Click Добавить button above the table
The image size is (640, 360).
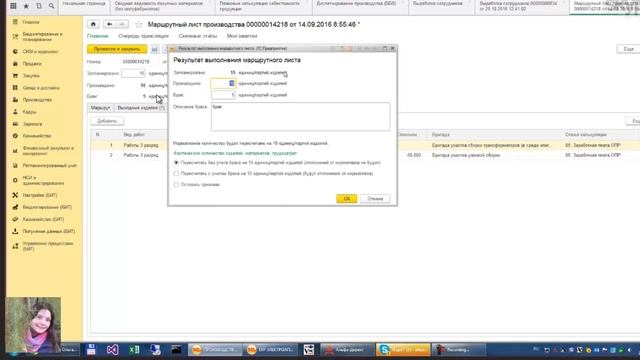(x=107, y=121)
